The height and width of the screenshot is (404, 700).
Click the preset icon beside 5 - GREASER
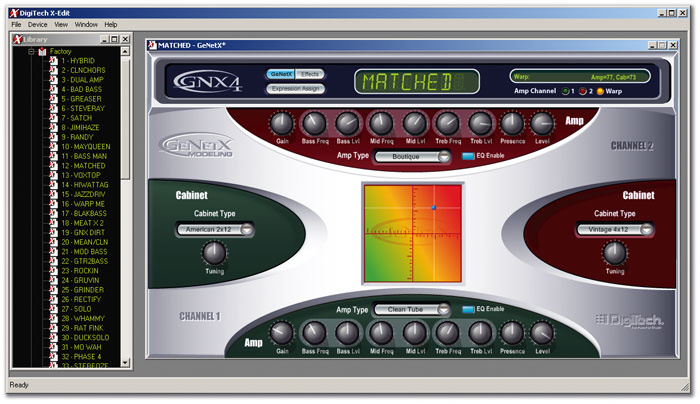coord(54,99)
